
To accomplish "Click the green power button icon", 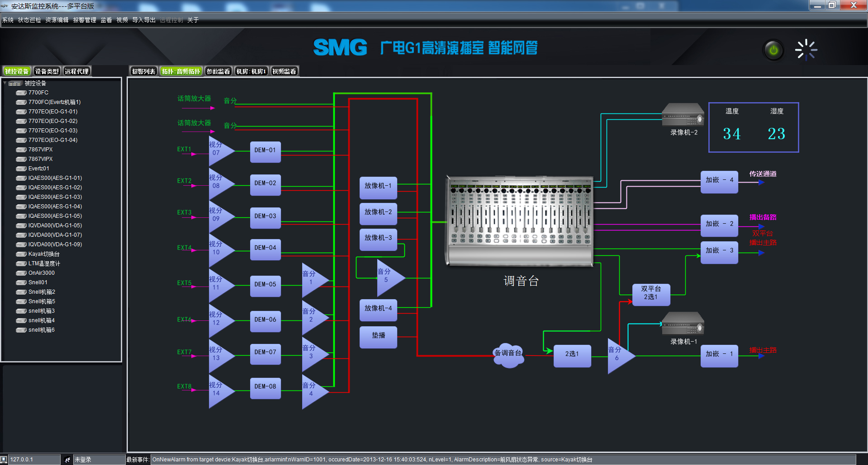I will tap(773, 50).
